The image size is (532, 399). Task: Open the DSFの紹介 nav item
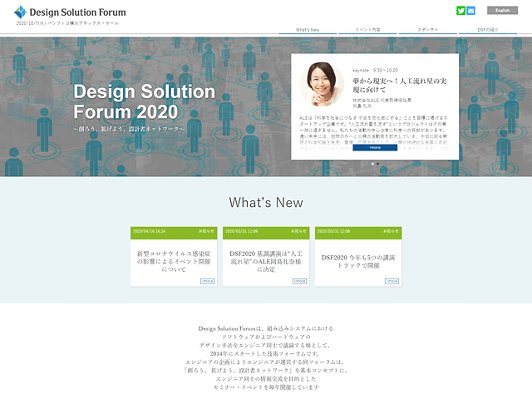click(488, 30)
